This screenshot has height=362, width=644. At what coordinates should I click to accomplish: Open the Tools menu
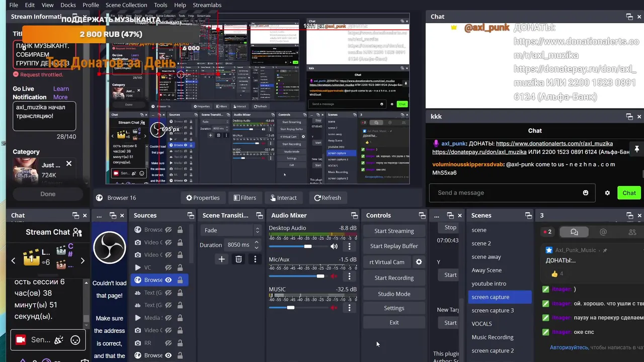coord(160,5)
